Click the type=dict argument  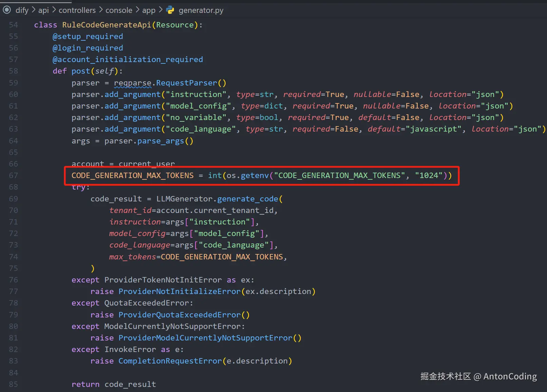tap(262, 106)
